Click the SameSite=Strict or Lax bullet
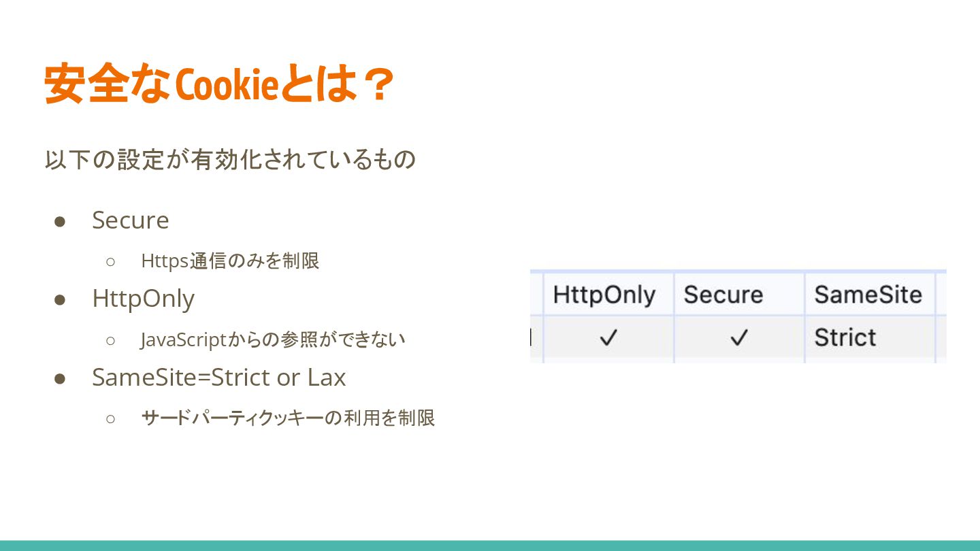 coord(219,377)
